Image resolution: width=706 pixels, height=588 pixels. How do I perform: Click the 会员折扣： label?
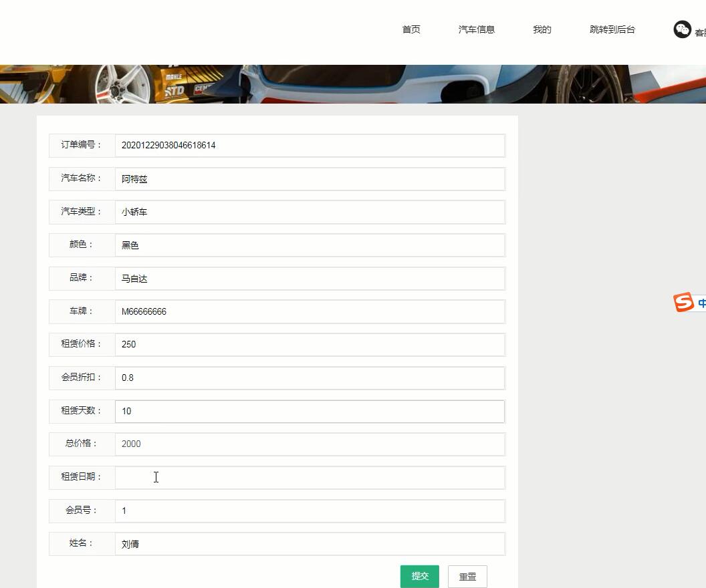click(81, 377)
